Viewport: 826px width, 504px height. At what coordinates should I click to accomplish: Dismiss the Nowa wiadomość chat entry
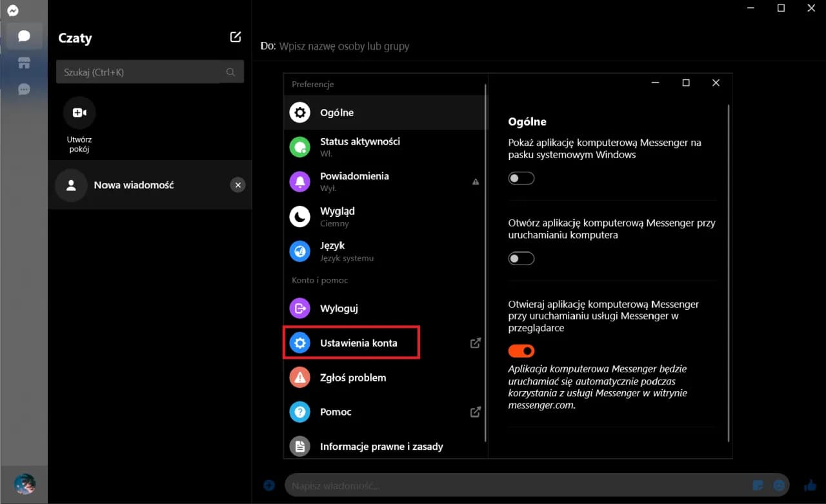tap(237, 185)
